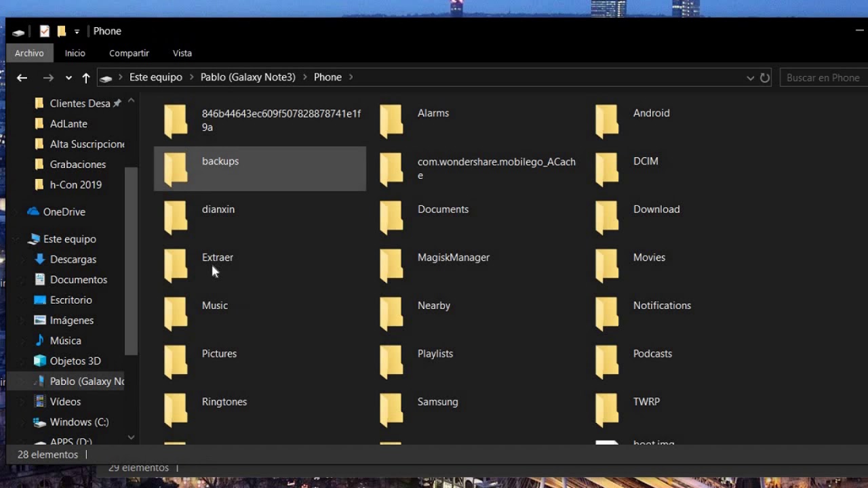Open the Archivo menu tab
Viewport: 868px width, 488px height.
click(x=29, y=53)
